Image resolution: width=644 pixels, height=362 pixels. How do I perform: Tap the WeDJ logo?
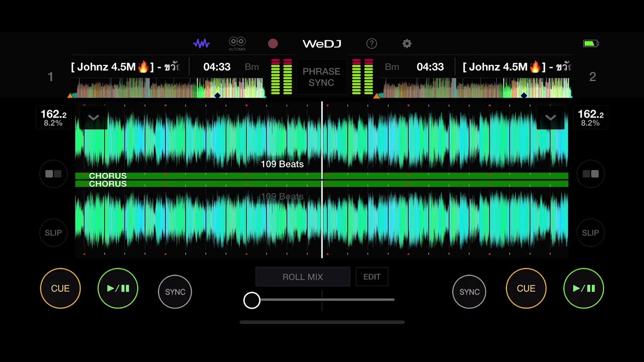(322, 44)
